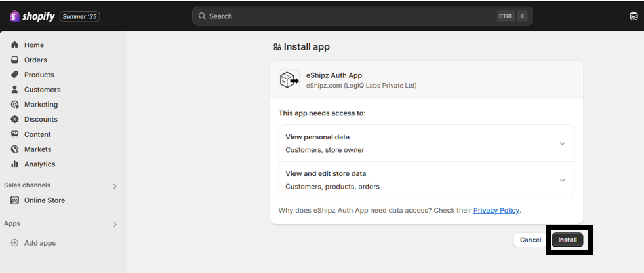Click the Analytics bar chart icon
Viewport: 644px width, 273px height.
15,164
